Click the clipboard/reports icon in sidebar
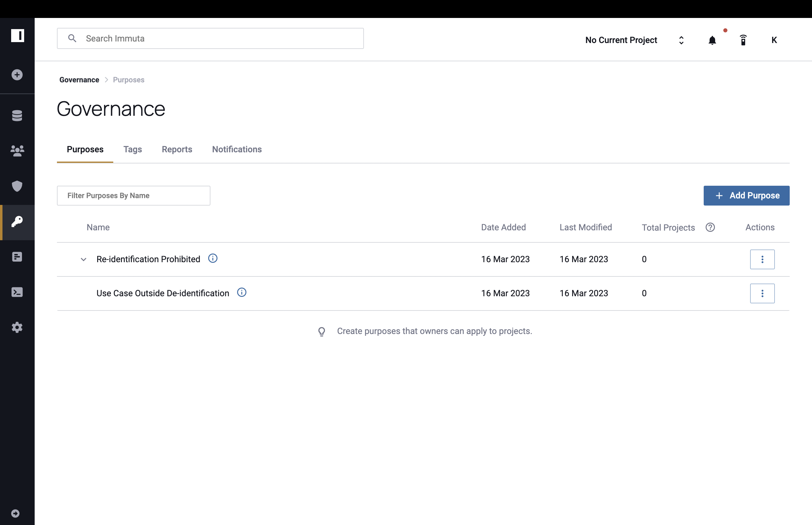The height and width of the screenshot is (525, 812). 17,256
